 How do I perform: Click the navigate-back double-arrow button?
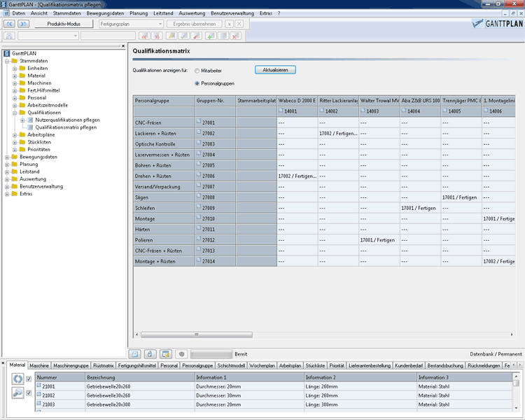[9, 24]
